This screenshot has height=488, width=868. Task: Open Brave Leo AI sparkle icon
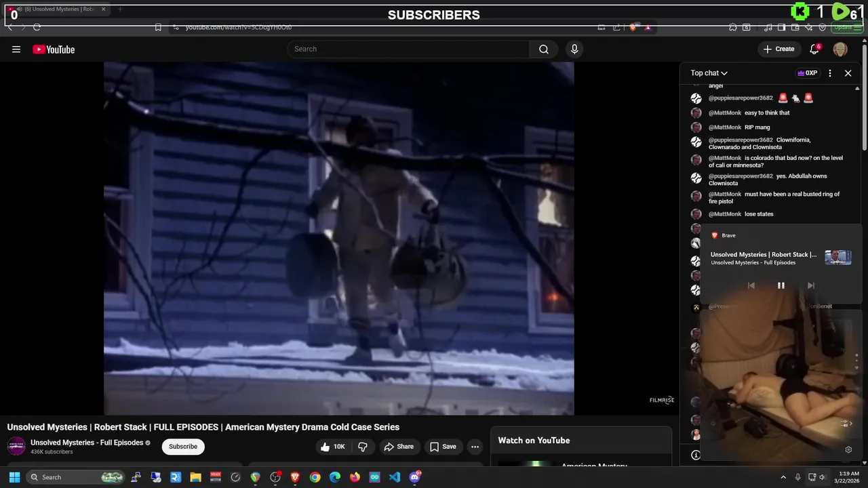[x=808, y=27]
